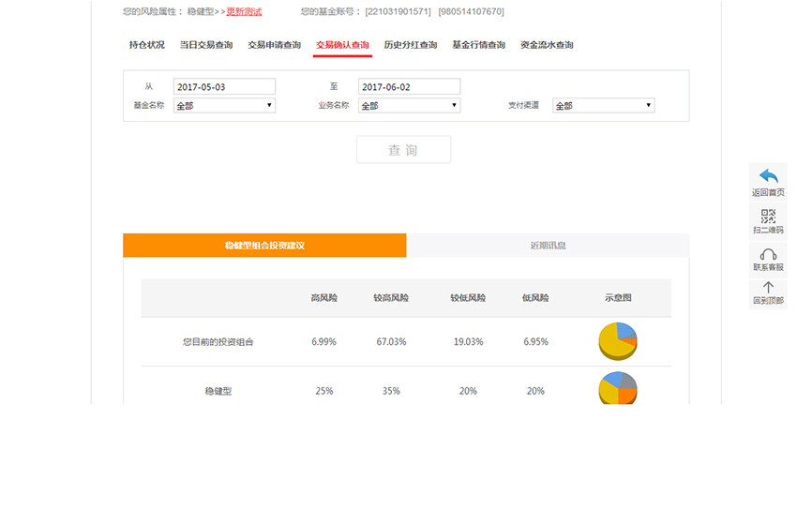Image resolution: width=812 pixels, height=509 pixels.
Task: Click pie chart for 您目前的投资组合 row
Action: (618, 341)
